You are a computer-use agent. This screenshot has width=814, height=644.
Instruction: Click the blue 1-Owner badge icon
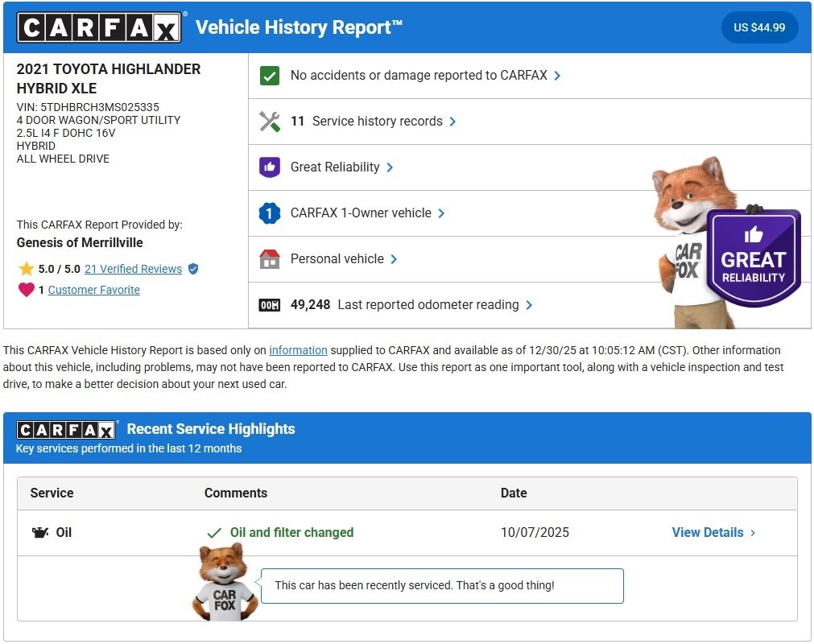270,213
